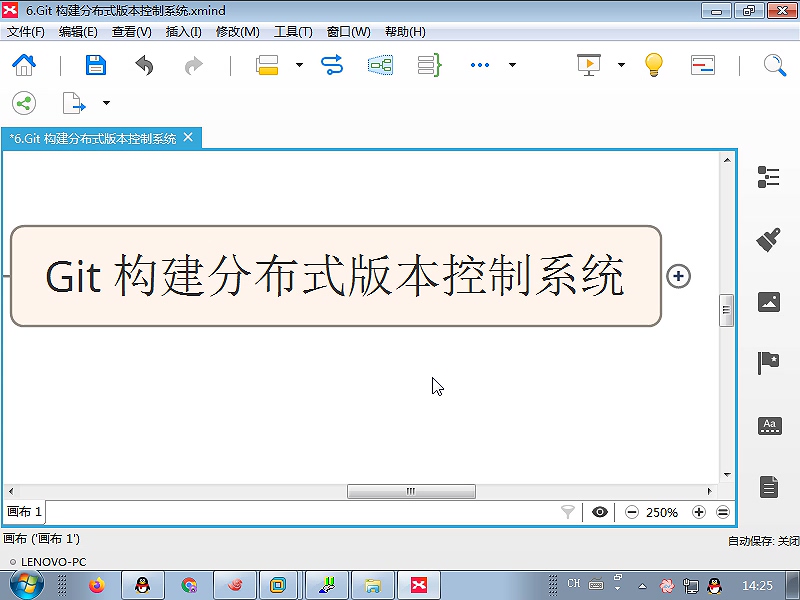Open presentation mode dropdown arrow
Viewport: 800px width, 600px height.
(621, 65)
